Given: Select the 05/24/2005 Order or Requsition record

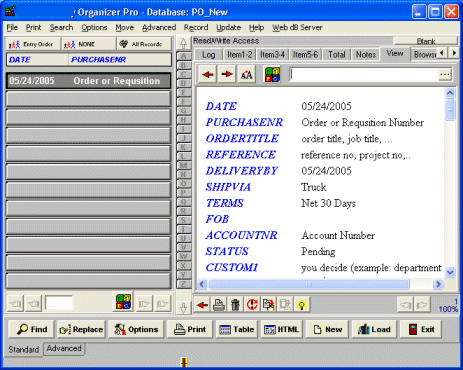Looking at the screenshot, I should pyautogui.click(x=88, y=81).
